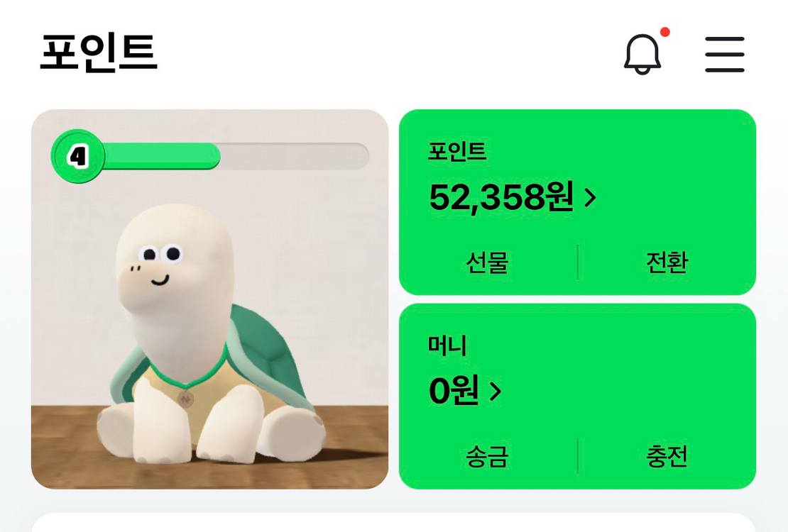Tap the coin medal on the turtle's necklace
The image size is (788, 532).
[x=185, y=399]
